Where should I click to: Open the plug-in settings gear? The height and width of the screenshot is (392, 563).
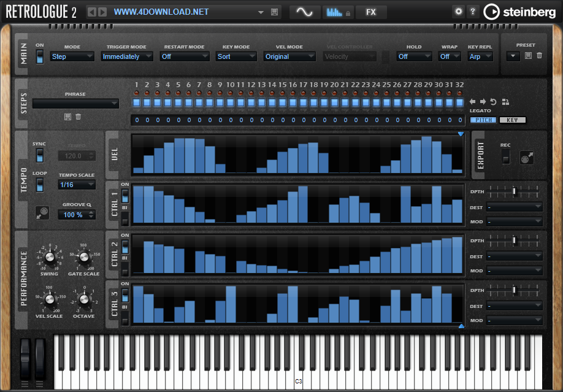[x=459, y=12]
